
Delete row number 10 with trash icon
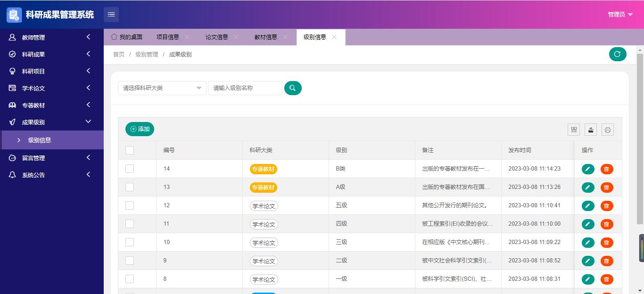[607, 243]
